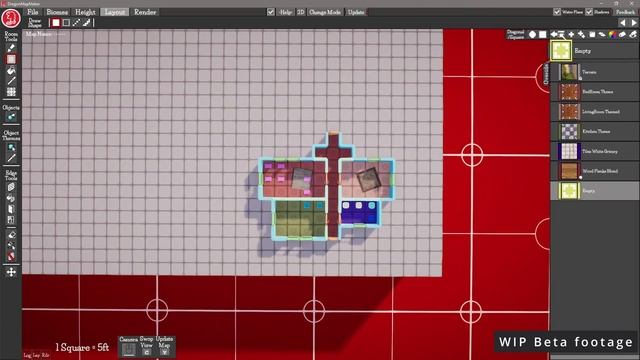Click the Override vertical label

(546, 74)
